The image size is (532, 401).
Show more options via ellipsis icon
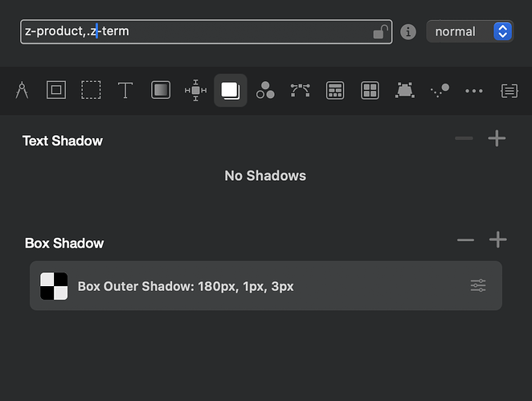[474, 91]
